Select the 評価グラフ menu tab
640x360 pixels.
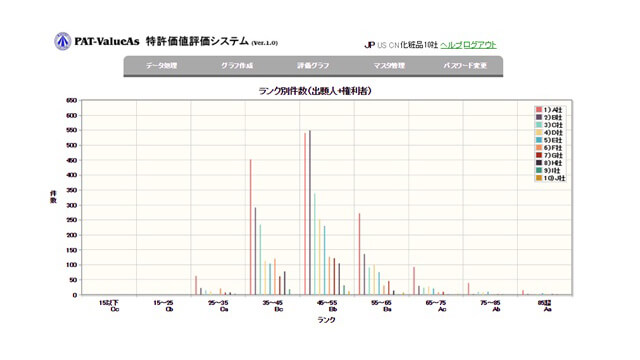313,65
